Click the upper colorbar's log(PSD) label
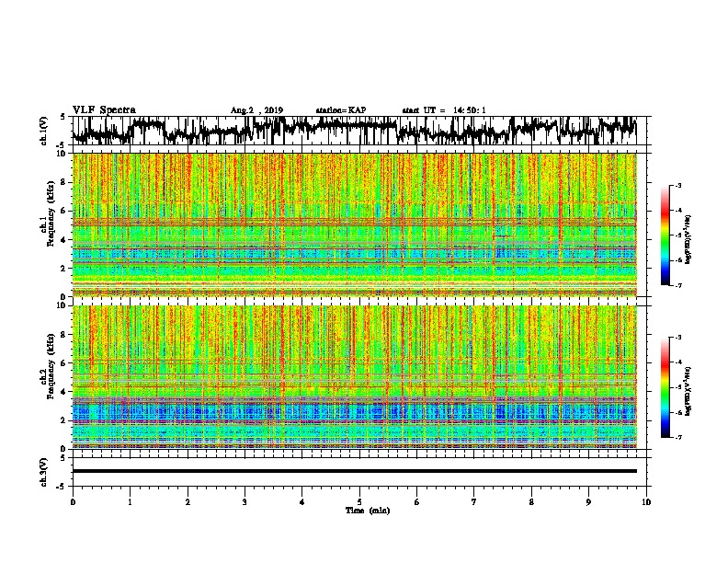 point(688,239)
